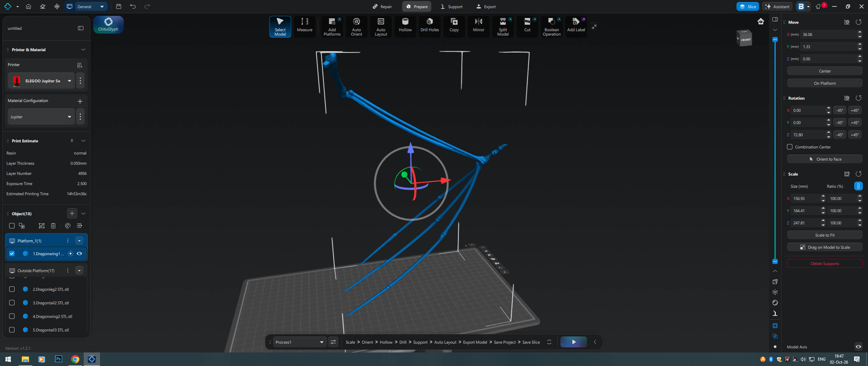
Task: Click the Center button in Move
Action: click(x=825, y=71)
